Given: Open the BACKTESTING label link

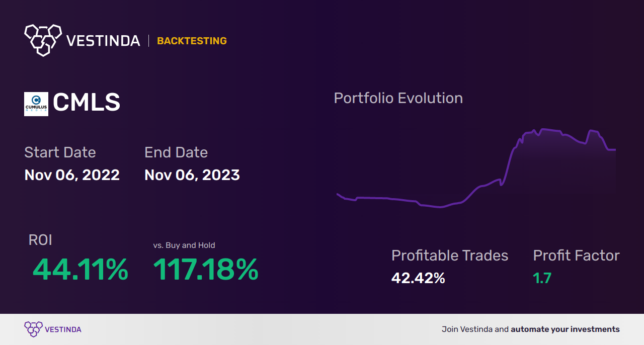Looking at the screenshot, I should pos(192,41).
